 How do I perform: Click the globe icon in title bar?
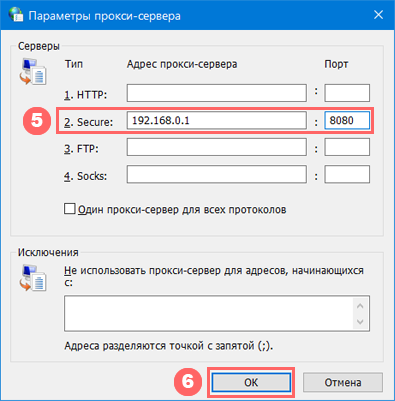click(x=16, y=15)
